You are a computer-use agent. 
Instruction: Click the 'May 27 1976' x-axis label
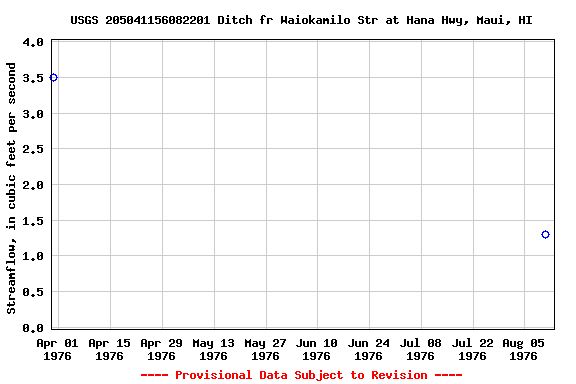point(265,349)
